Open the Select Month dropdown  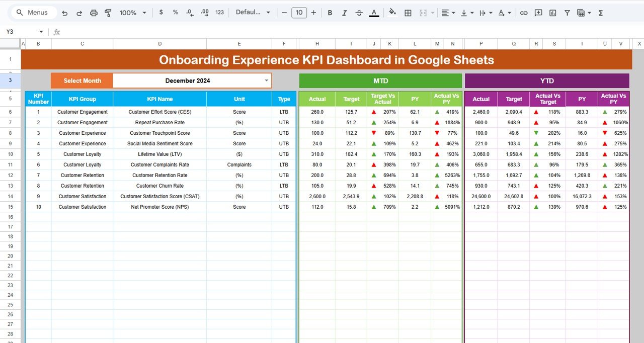[266, 80]
